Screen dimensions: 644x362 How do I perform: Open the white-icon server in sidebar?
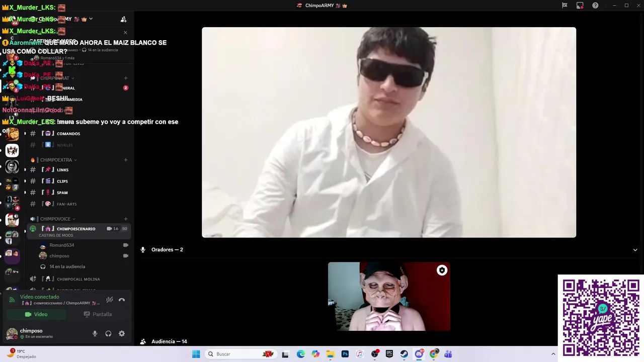[x=12, y=150]
